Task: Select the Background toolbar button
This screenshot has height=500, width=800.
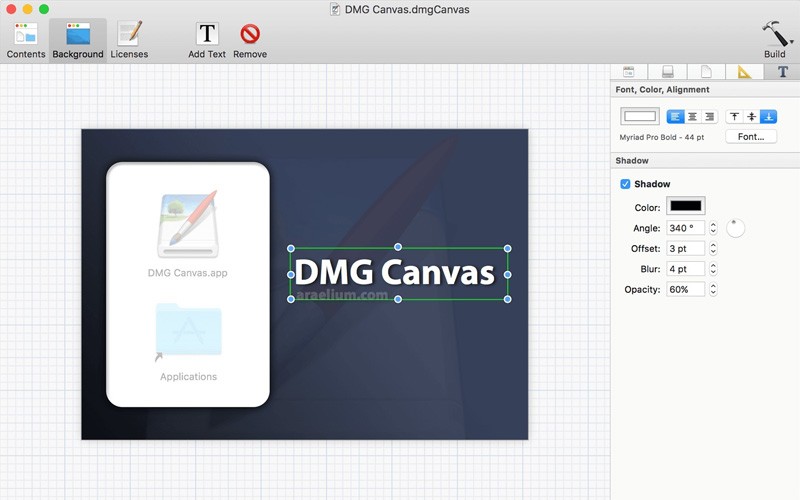Action: click(78, 41)
